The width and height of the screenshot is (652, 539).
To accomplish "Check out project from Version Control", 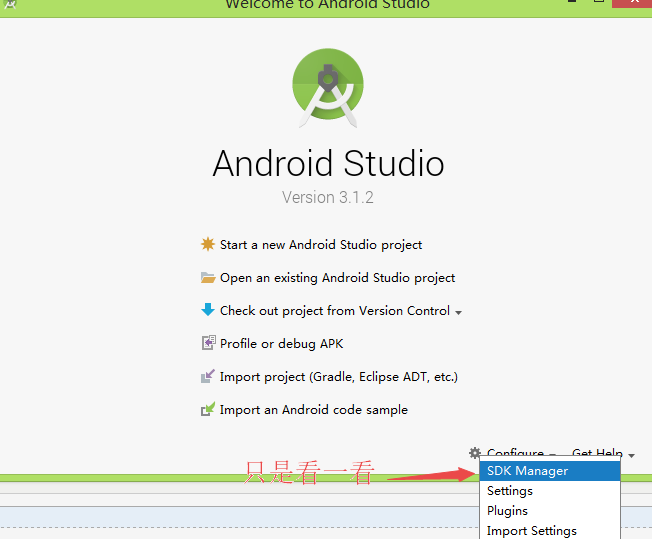I will [335, 311].
